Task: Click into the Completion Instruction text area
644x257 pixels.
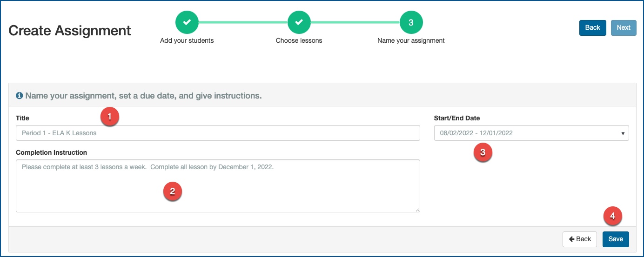Action: [x=218, y=186]
